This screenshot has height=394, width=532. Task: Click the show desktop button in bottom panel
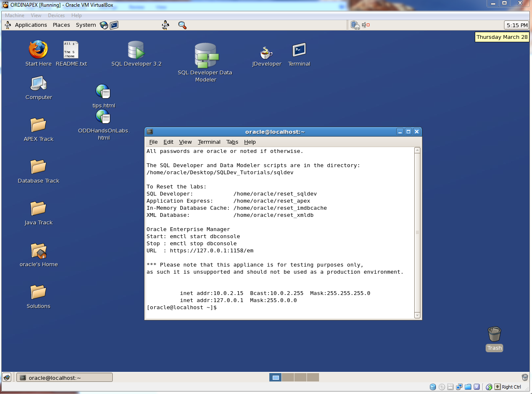[7, 378]
